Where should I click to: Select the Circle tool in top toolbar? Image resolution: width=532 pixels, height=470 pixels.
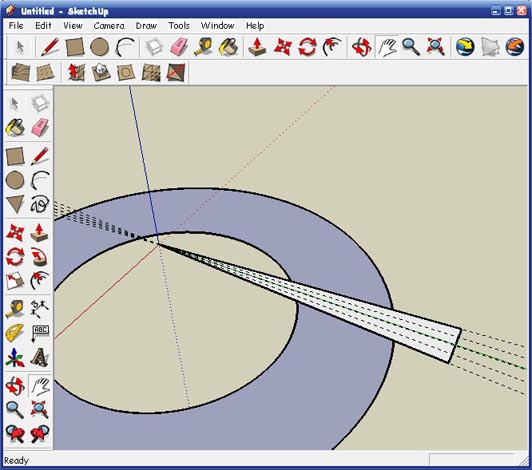click(x=99, y=47)
